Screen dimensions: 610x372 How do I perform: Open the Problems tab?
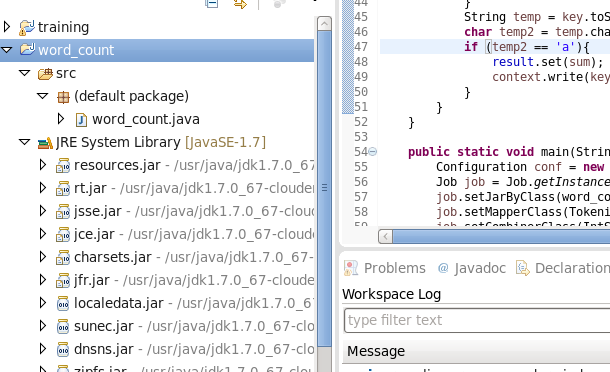click(385, 268)
